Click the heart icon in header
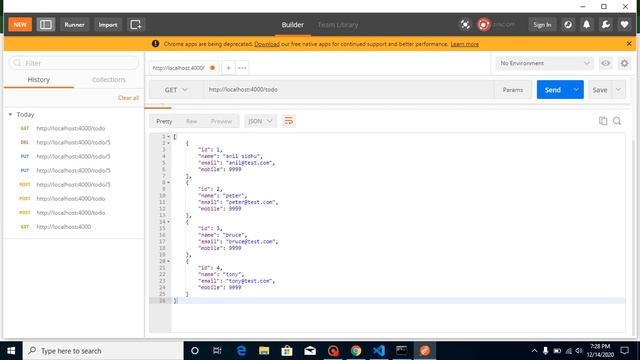Viewport: 640px width, 360px height. pos(624,25)
